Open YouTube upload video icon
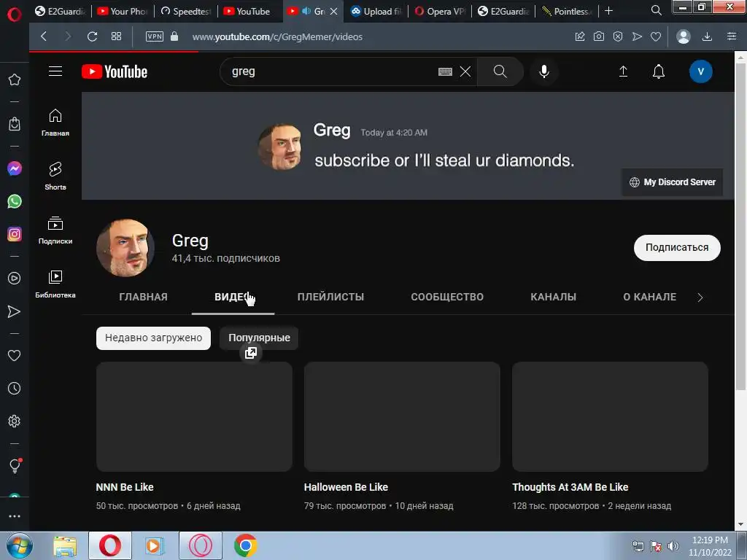 pos(623,71)
